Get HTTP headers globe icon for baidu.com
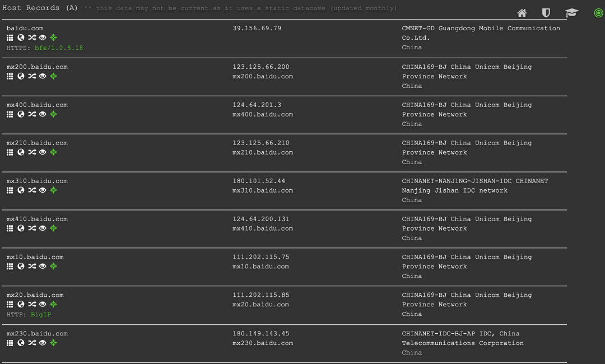This screenshot has width=605, height=364. [21, 38]
